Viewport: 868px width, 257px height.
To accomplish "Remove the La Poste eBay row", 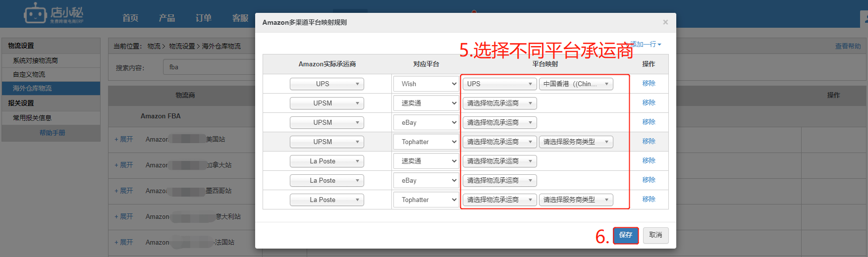I will (649, 180).
